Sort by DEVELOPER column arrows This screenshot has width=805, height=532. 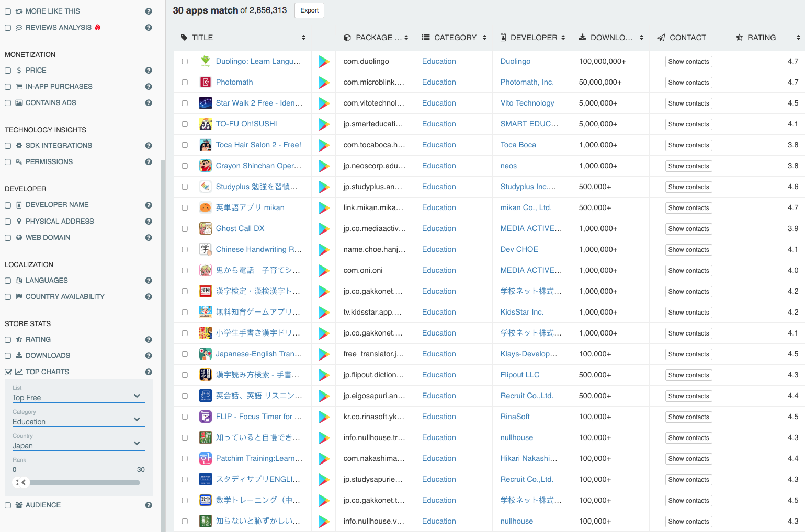click(563, 38)
